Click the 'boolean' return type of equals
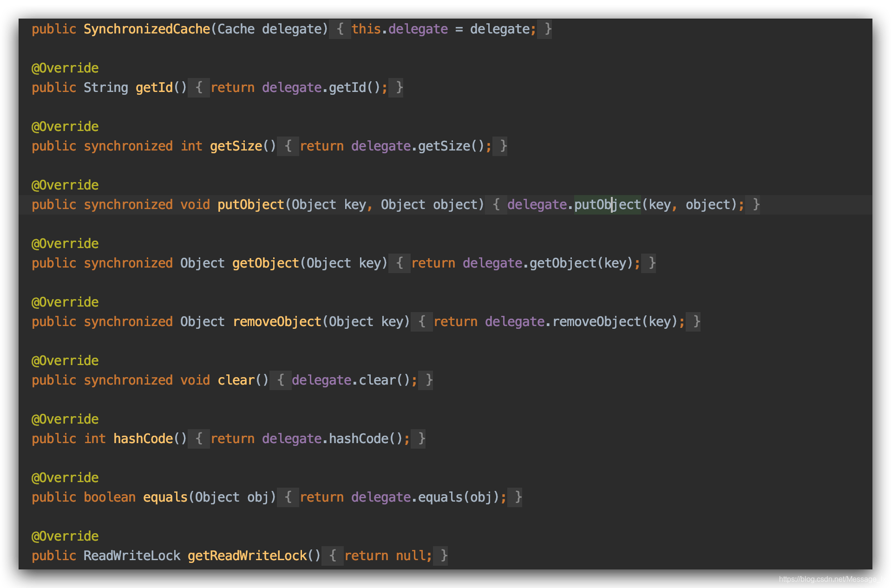The width and height of the screenshot is (891, 588). coord(110,497)
